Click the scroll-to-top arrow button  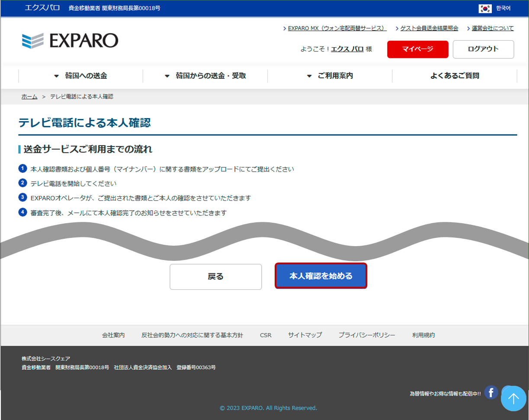tap(513, 398)
